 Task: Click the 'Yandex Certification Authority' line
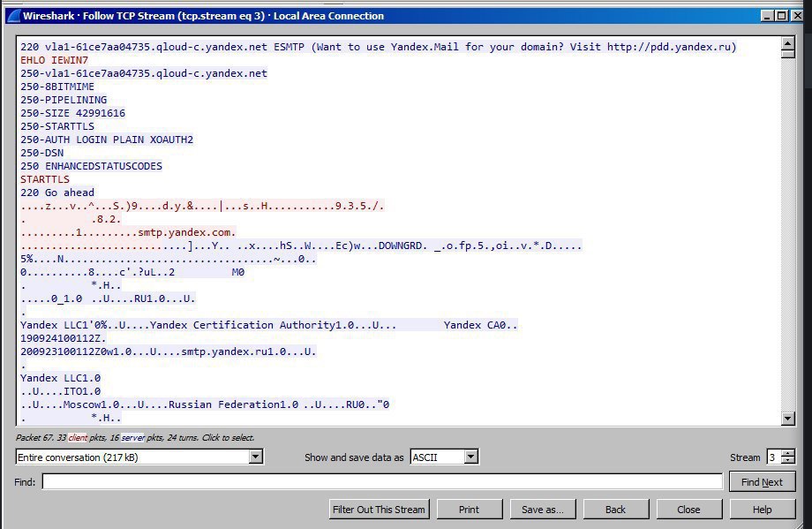point(269,325)
